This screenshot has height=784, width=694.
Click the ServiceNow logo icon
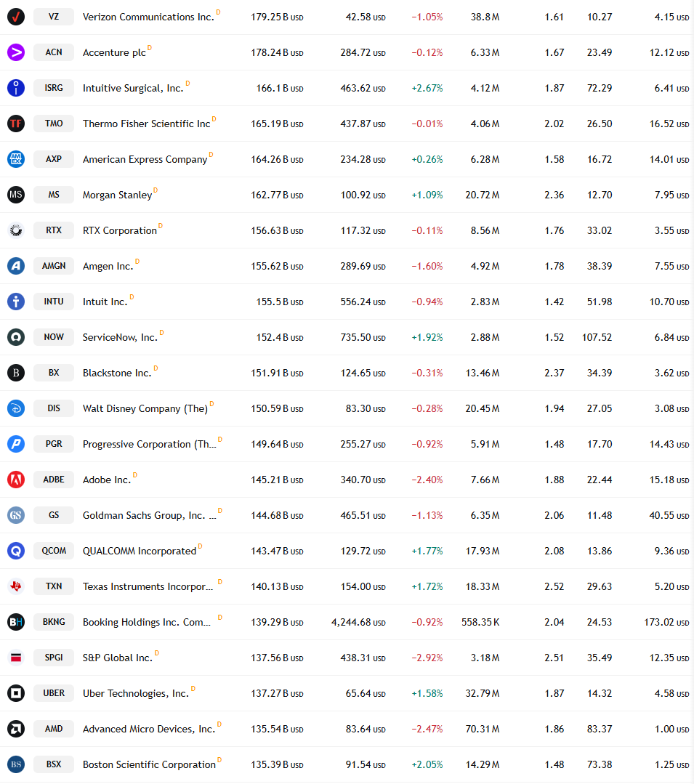pyautogui.click(x=16, y=337)
